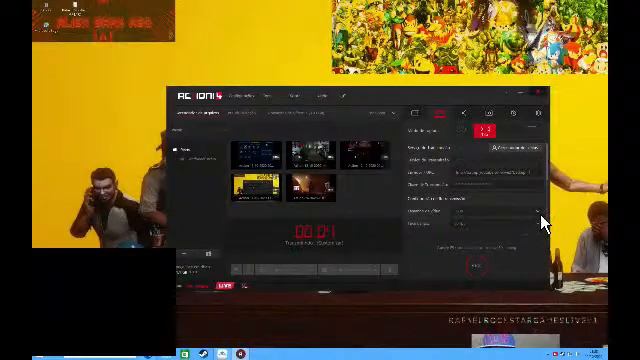Select the yellow video thumbnail in second row
Viewport: 640px width, 360px height.
256,187
